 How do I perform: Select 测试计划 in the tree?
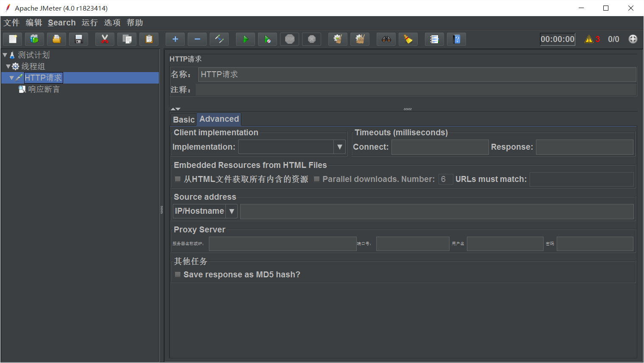coord(34,55)
